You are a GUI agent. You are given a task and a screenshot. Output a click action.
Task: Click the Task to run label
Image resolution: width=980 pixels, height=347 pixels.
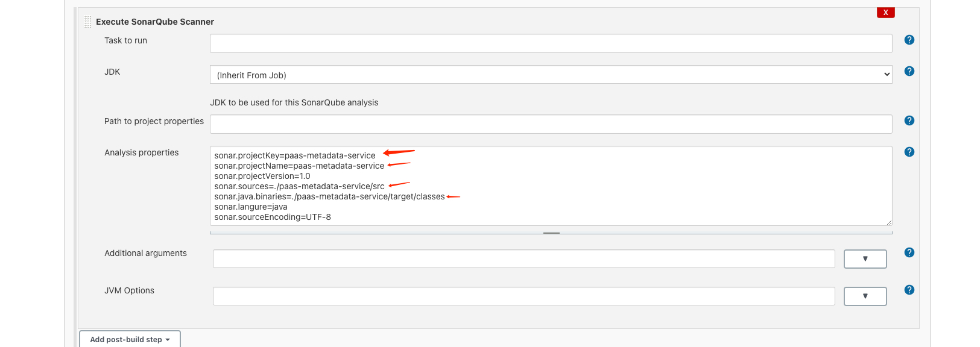[125, 40]
